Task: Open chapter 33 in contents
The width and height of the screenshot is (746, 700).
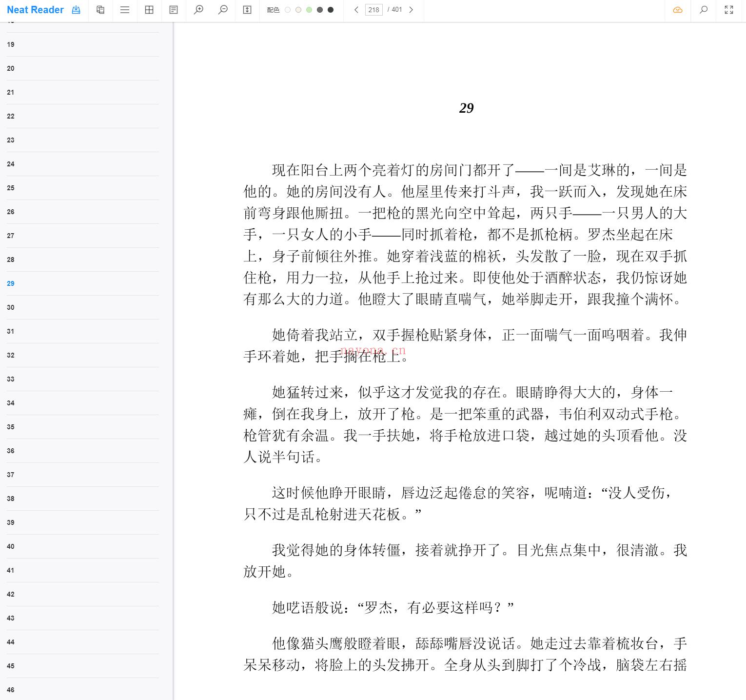Action: 83,379
